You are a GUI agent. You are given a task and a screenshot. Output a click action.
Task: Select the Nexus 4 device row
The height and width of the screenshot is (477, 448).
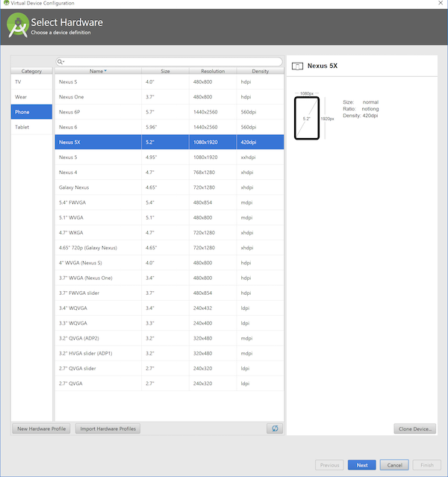tap(169, 172)
